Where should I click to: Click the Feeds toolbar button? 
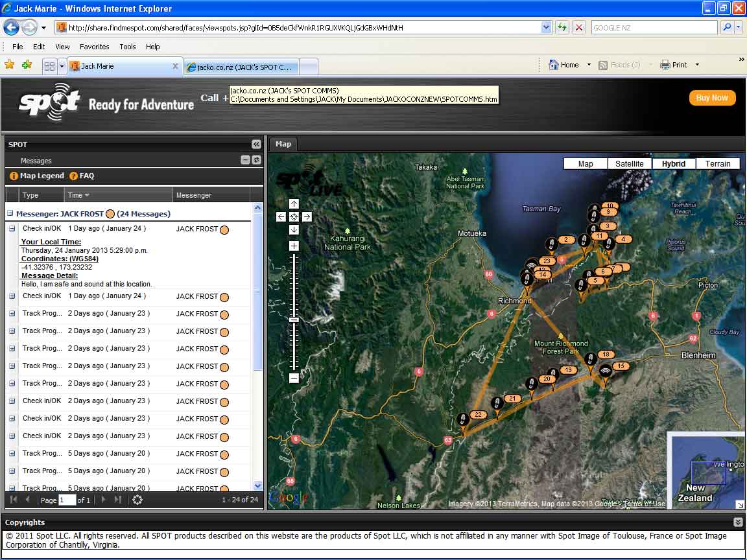tap(619, 65)
